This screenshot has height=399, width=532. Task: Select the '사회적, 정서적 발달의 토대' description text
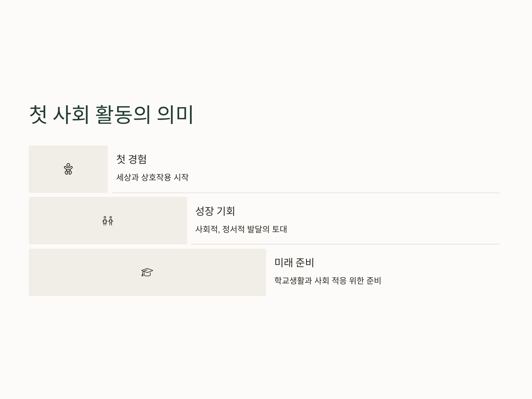point(241,229)
